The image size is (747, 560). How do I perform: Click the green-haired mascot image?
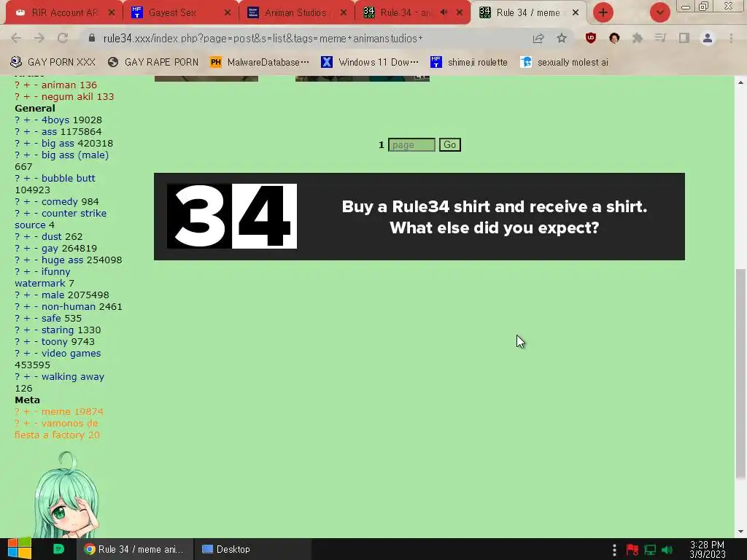tap(66, 495)
